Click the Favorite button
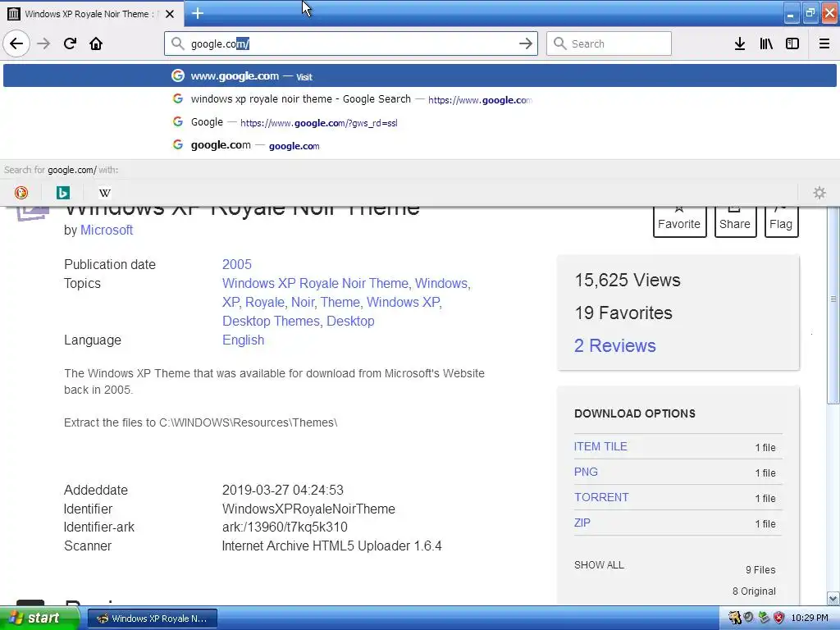The height and width of the screenshot is (630, 840). [x=679, y=221]
